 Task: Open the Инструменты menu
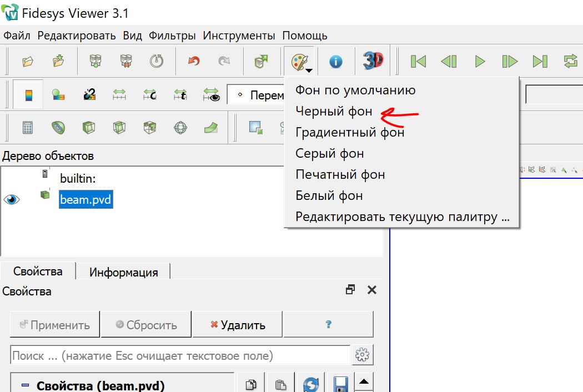(x=239, y=36)
